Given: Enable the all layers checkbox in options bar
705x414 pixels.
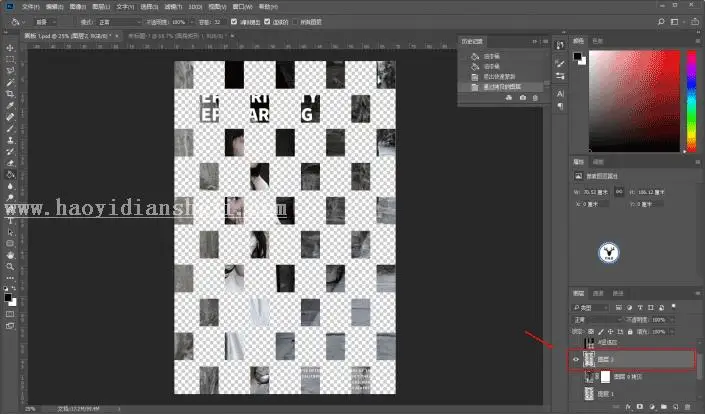Looking at the screenshot, I should (x=295, y=22).
